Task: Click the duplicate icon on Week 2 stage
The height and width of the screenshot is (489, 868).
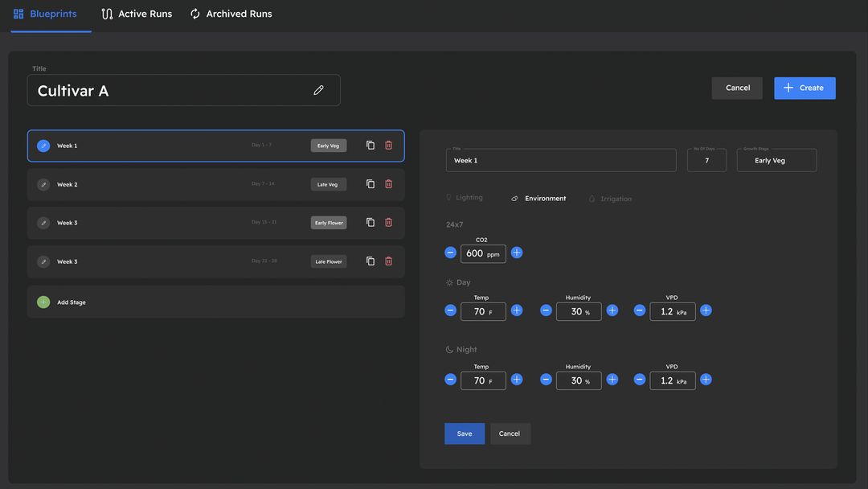Action: click(x=370, y=183)
